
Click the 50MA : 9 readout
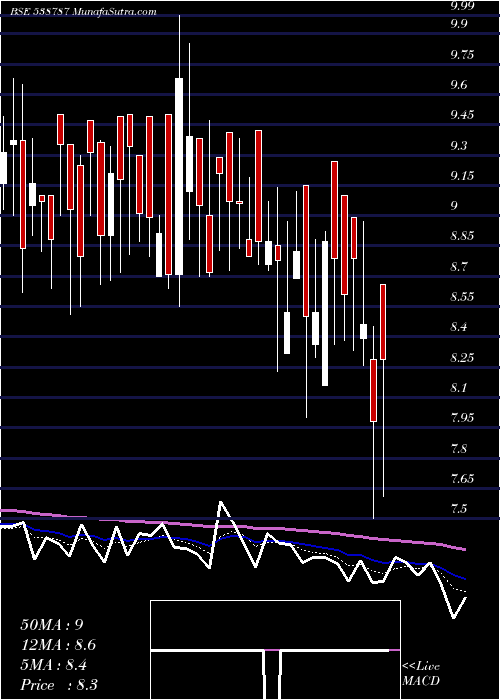52,625
